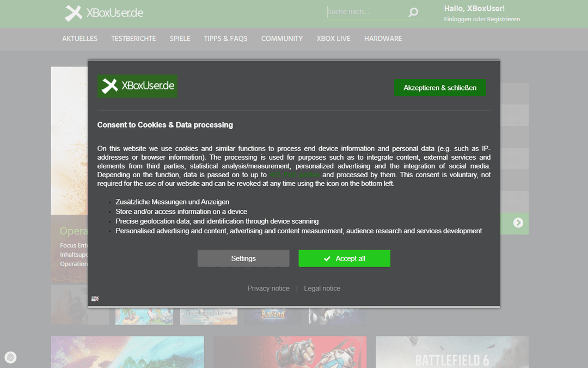Open the COMMUNITY menu
This screenshot has width=588, height=368.
[x=282, y=39]
